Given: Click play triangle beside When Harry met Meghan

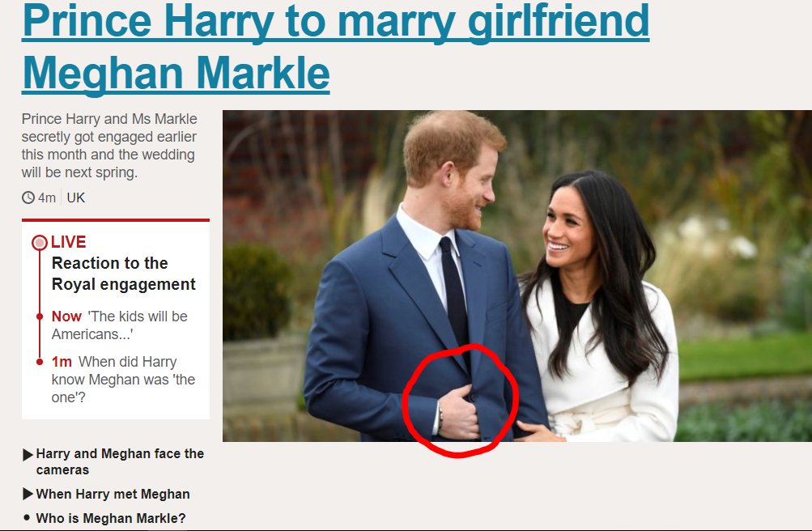Looking at the screenshot, I should (28, 495).
